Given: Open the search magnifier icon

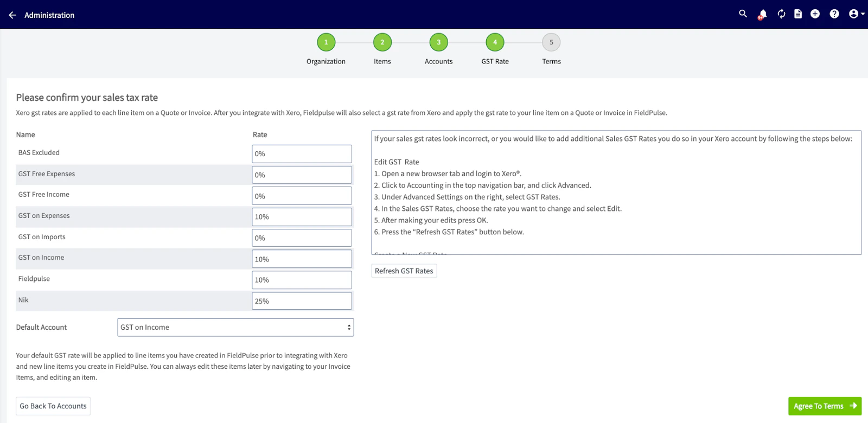Looking at the screenshot, I should coord(743,14).
